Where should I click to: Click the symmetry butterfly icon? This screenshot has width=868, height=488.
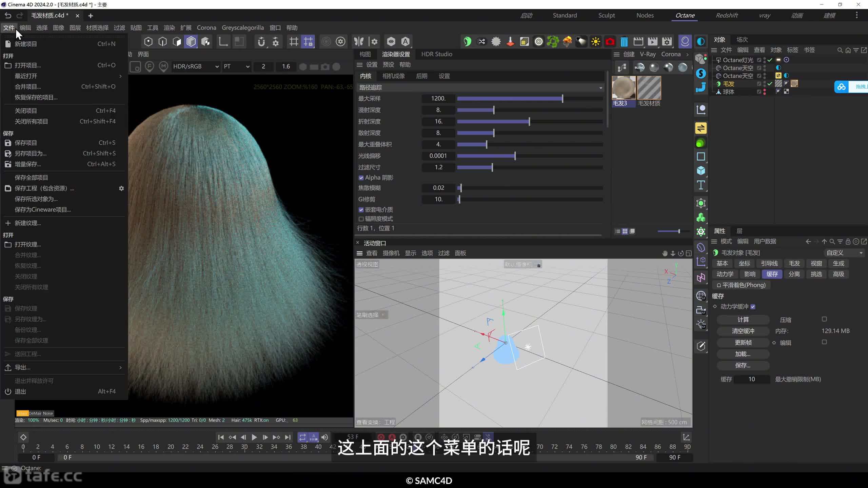359,41
